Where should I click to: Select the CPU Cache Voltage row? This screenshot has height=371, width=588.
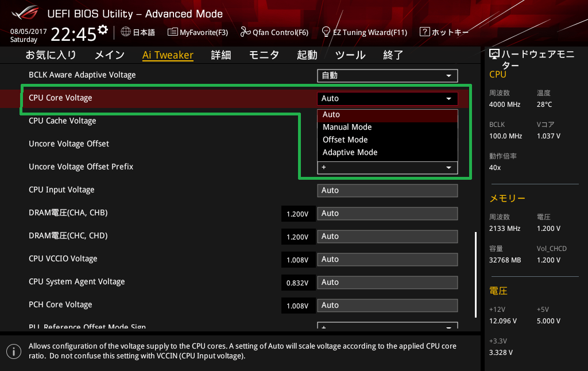point(62,121)
